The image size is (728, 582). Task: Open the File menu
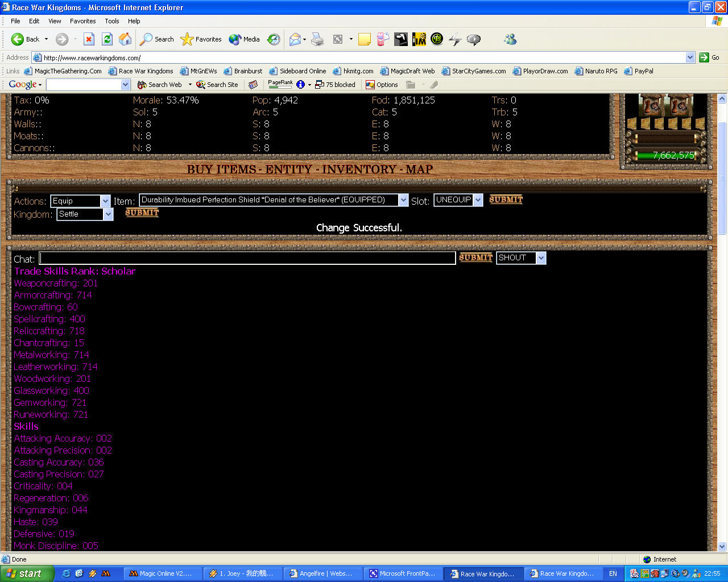tap(15, 21)
